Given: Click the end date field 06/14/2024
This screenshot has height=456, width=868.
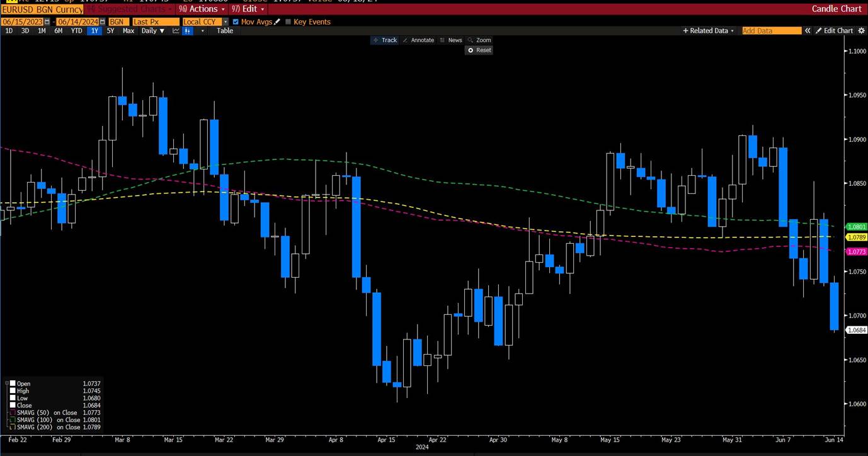Looking at the screenshot, I should [x=77, y=21].
